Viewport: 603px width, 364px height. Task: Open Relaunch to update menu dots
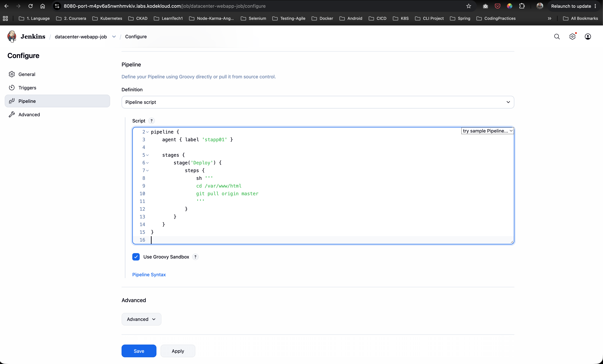point(595,6)
